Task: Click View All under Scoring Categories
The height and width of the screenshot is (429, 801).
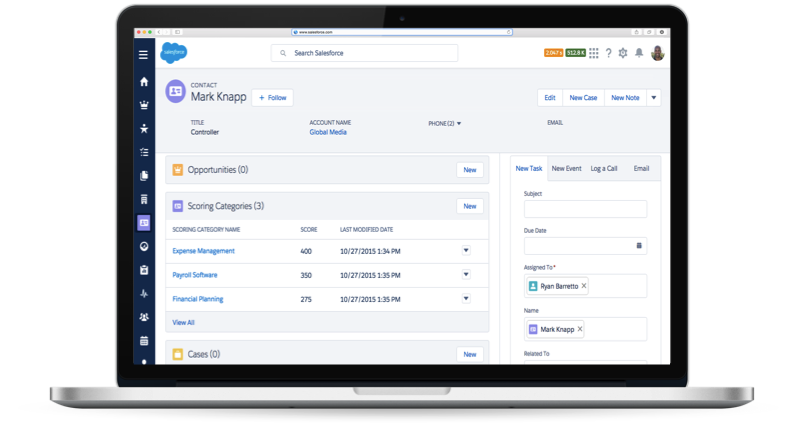Action: point(183,322)
